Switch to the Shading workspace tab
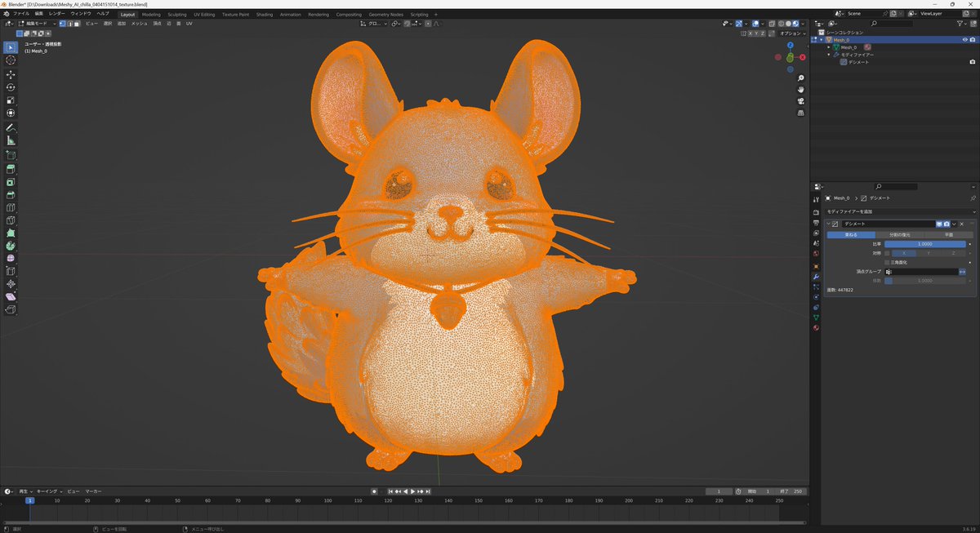 pyautogui.click(x=265, y=14)
